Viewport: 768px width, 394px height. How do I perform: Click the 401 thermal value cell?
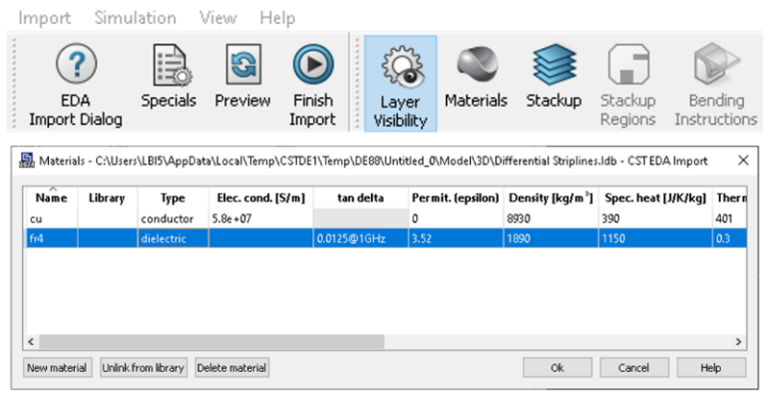click(730, 219)
